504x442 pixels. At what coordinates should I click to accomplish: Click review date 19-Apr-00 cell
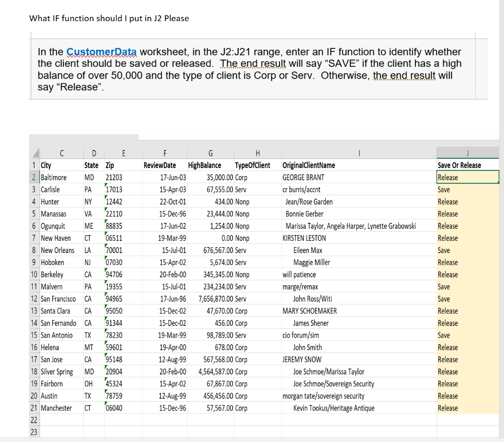tap(165, 347)
